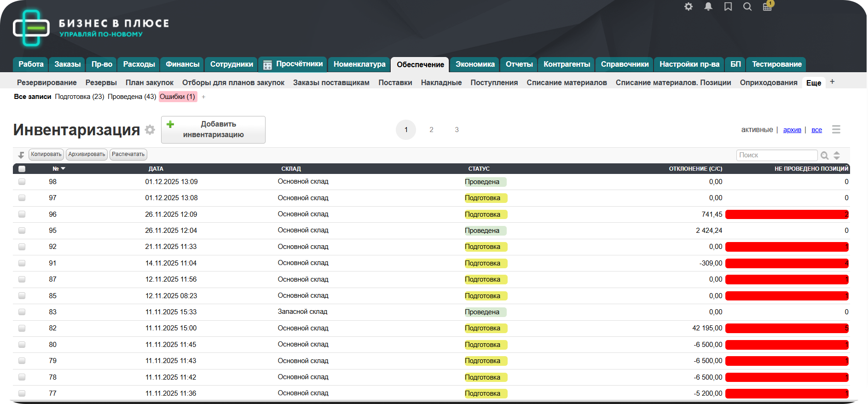Viewport: 868px width, 404px height.
Task: Toggle the select-all checkbox in table header
Action: (x=22, y=169)
